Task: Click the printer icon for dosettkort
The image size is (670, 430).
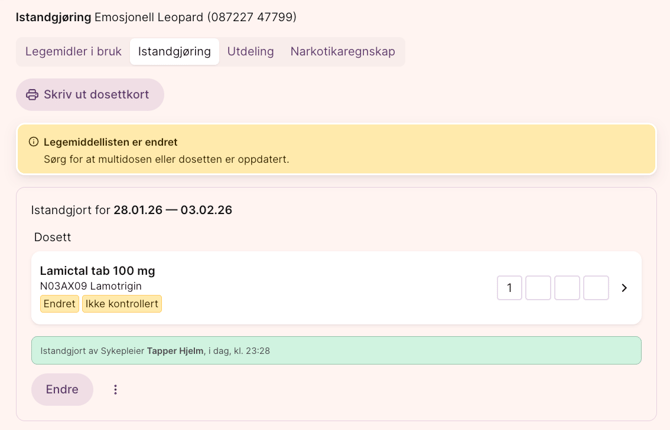Action: pyautogui.click(x=32, y=95)
